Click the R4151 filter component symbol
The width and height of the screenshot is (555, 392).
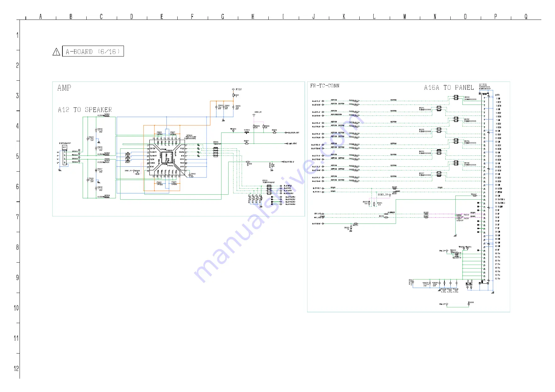(x=439, y=108)
